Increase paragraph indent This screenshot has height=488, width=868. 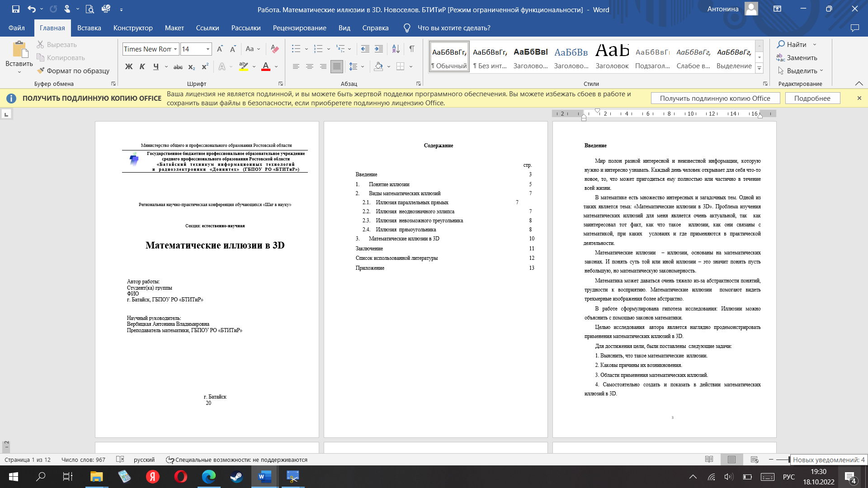379,49
